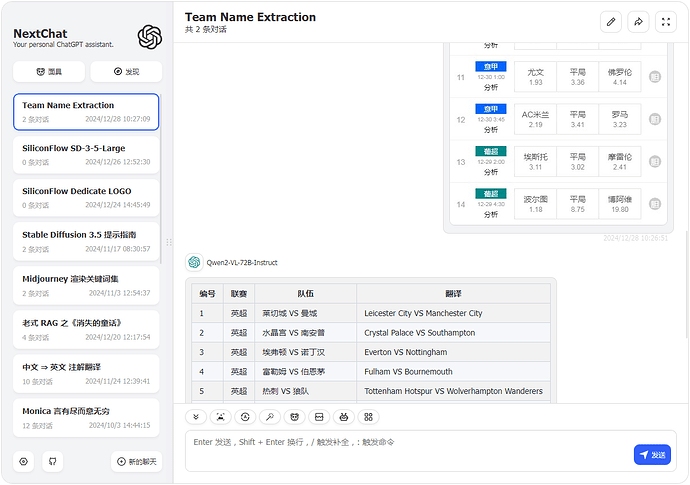Click the 埃斯托 3.11 odds cell
Image resolution: width=690 pixels, height=485 pixels.
coord(536,162)
